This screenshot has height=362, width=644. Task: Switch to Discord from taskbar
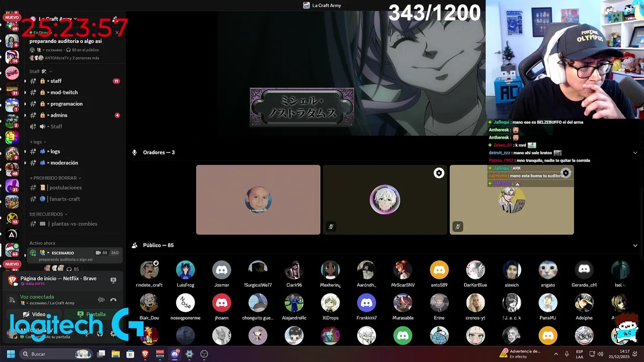click(175, 354)
